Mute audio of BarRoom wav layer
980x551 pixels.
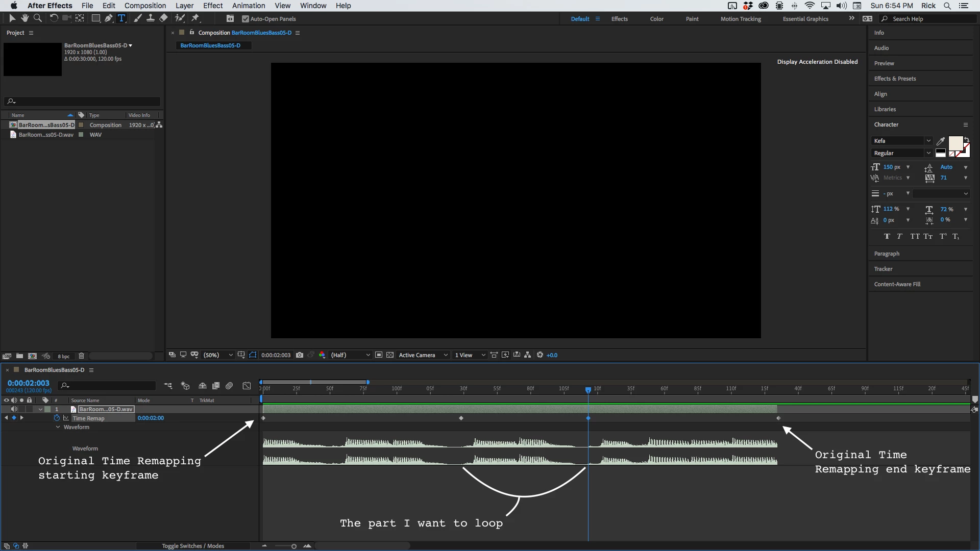pyautogui.click(x=14, y=409)
